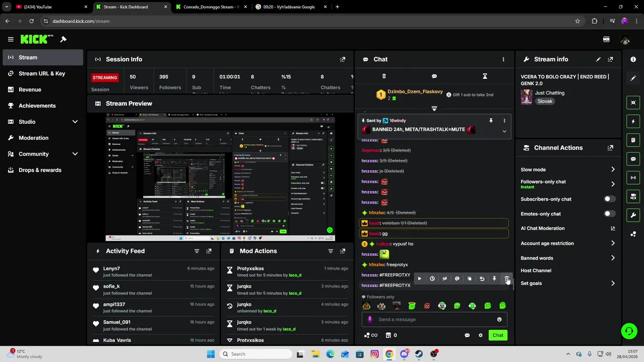644x362 pixels.
Task: Open Drops & rewards page
Action: 43,170
